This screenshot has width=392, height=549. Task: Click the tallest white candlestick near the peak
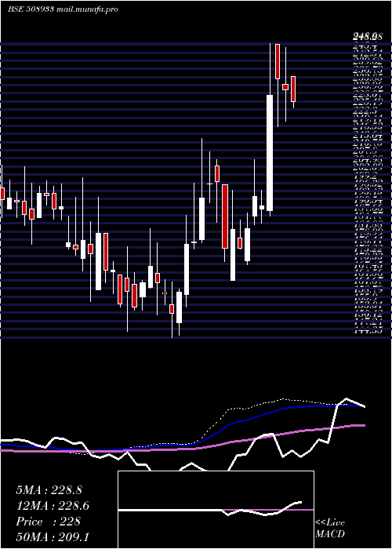(270, 153)
